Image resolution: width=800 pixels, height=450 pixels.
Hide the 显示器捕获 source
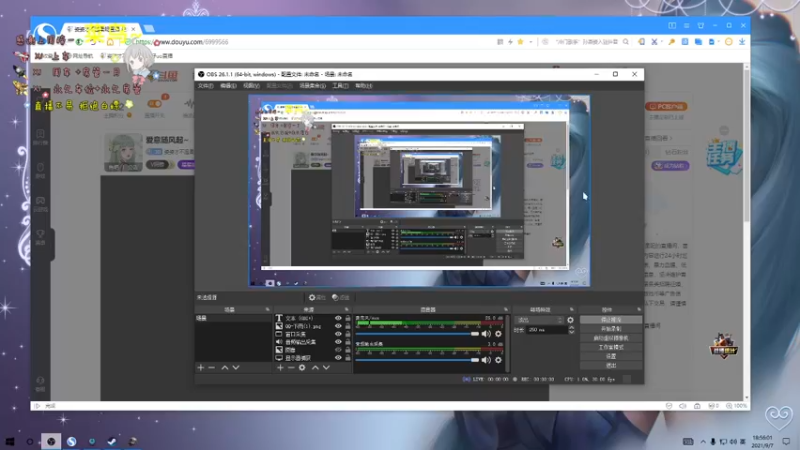click(x=338, y=358)
